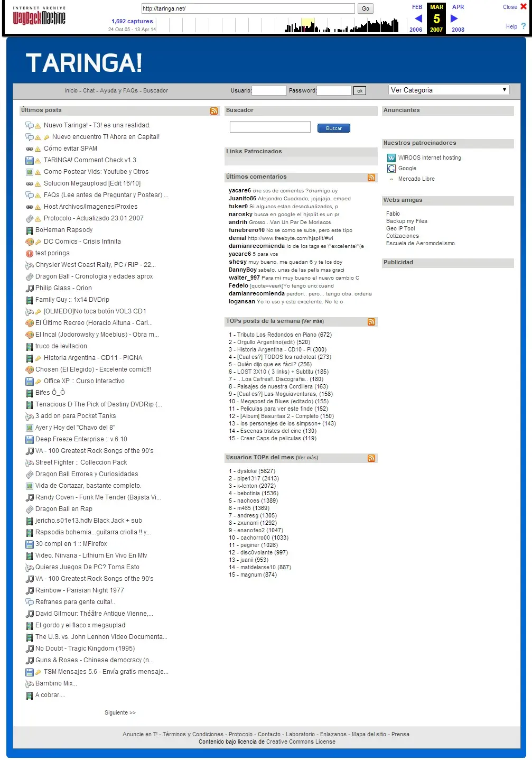Focus the Password input field
Image resolution: width=532 pixels, height=760 pixels.
334,91
